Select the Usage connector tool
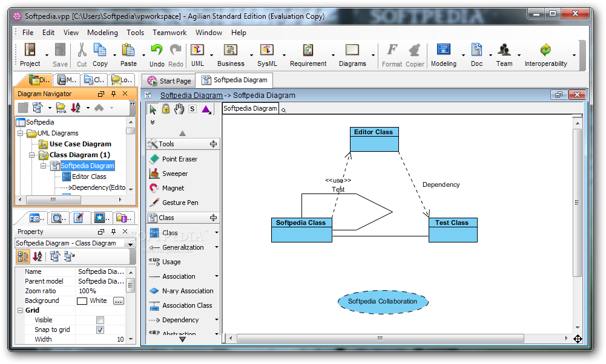This screenshot has height=364, width=606. click(165, 262)
